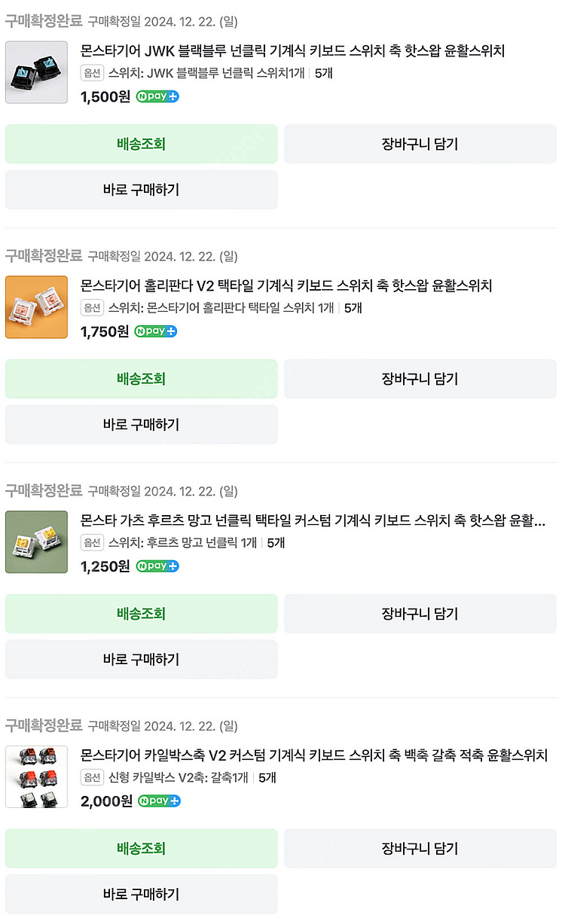This screenshot has width=565, height=924.
Task: Open 몬스타기어 JWK 블랙블루 넌클릭 product title
Action: point(292,51)
